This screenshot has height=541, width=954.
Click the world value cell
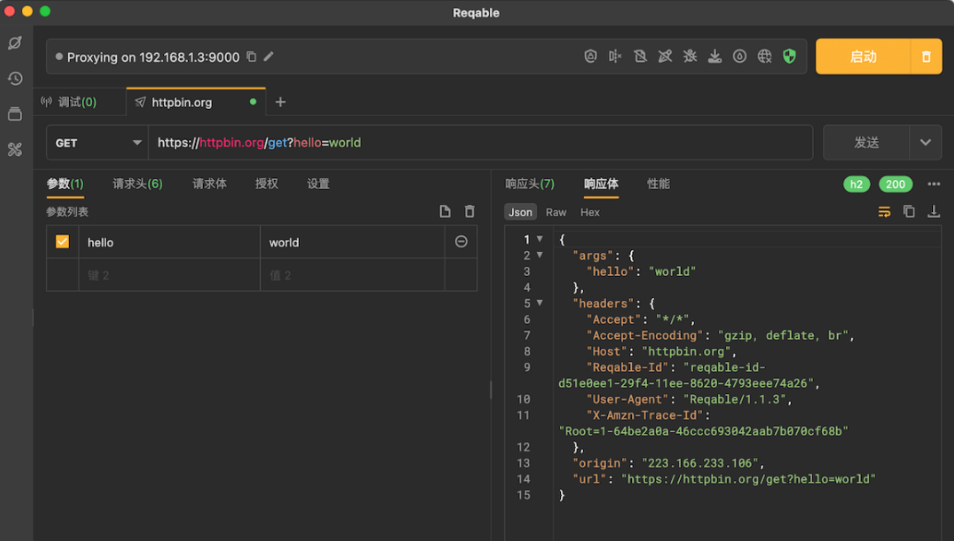coord(353,242)
